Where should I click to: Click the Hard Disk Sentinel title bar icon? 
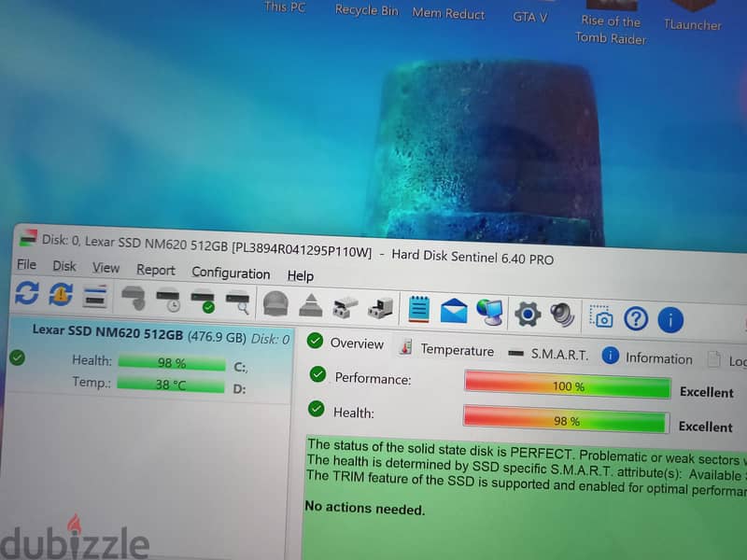coord(28,237)
